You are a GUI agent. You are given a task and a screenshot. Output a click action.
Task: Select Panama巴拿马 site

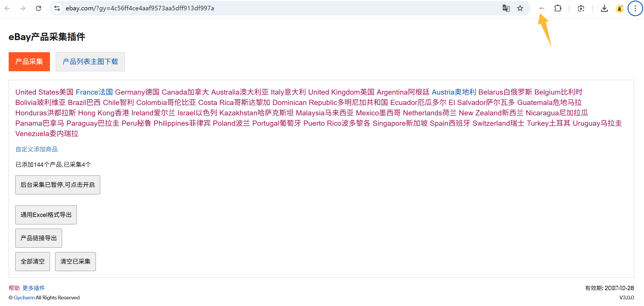pos(40,123)
